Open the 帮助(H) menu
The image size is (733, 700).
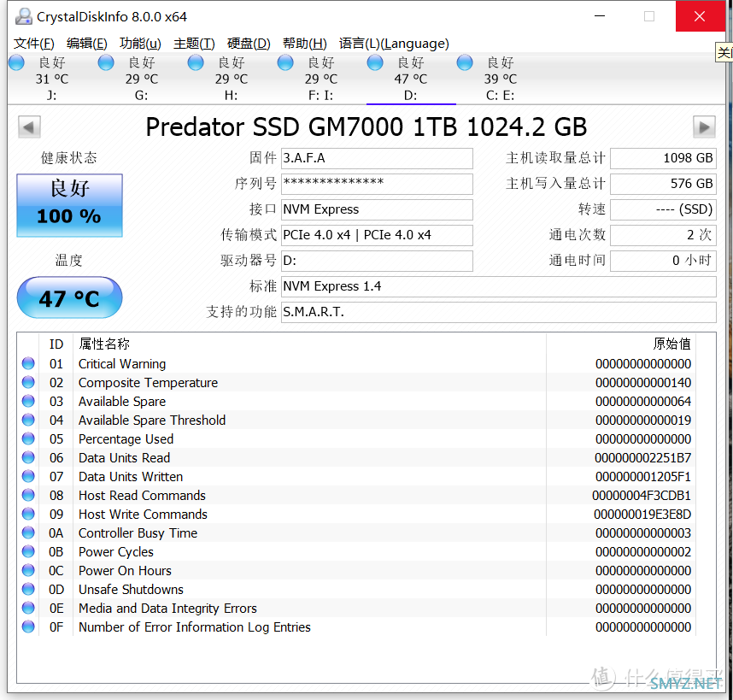click(305, 44)
